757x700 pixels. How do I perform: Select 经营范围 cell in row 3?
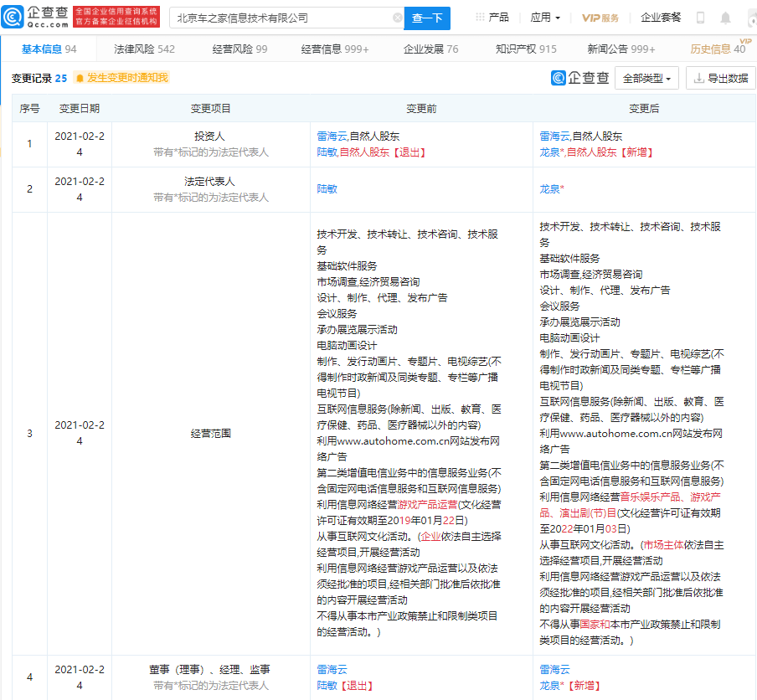click(211, 434)
